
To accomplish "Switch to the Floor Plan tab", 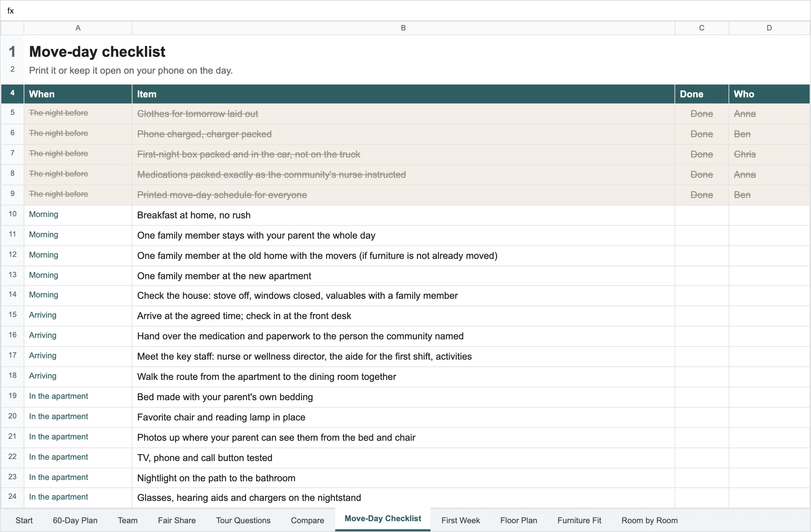I will click(x=518, y=521).
